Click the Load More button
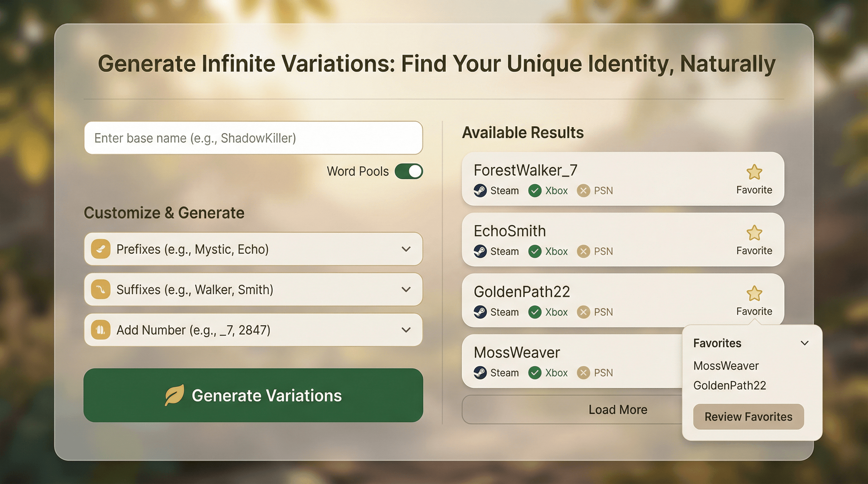 [618, 410]
